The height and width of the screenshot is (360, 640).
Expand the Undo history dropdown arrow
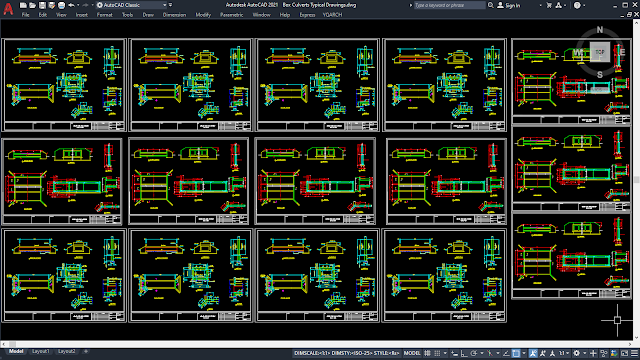tap(78, 5)
